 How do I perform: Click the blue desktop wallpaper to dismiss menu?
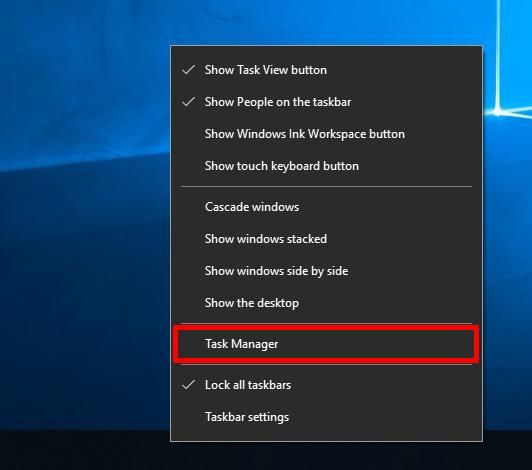(85, 204)
